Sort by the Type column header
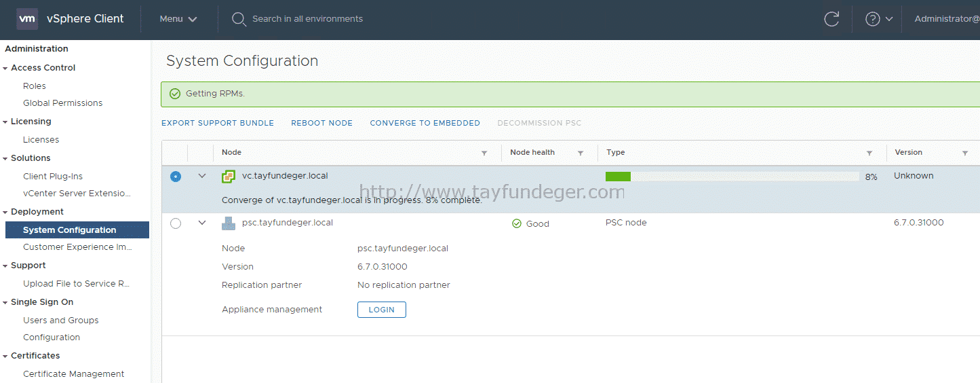Image resolution: width=980 pixels, height=383 pixels. pos(616,153)
